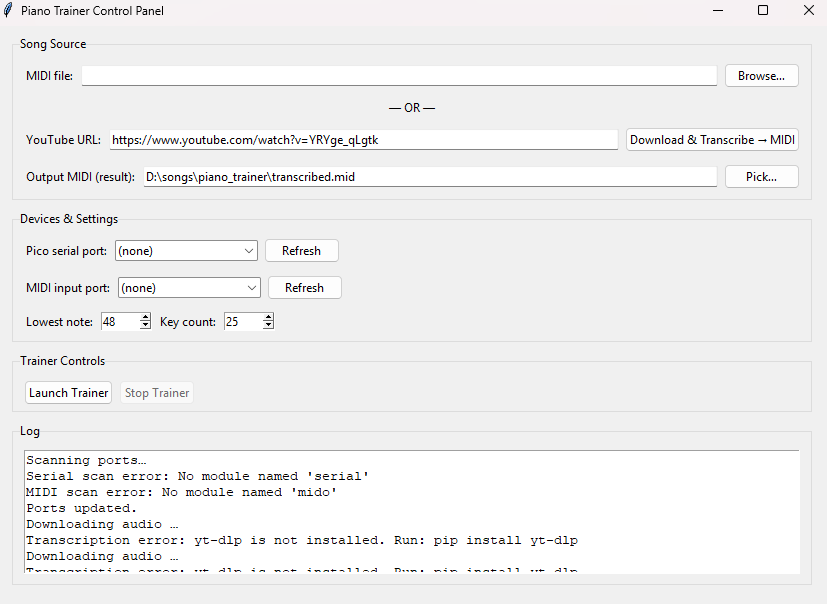The image size is (827, 604).
Task: Increment the Key count value
Action: pos(266,317)
